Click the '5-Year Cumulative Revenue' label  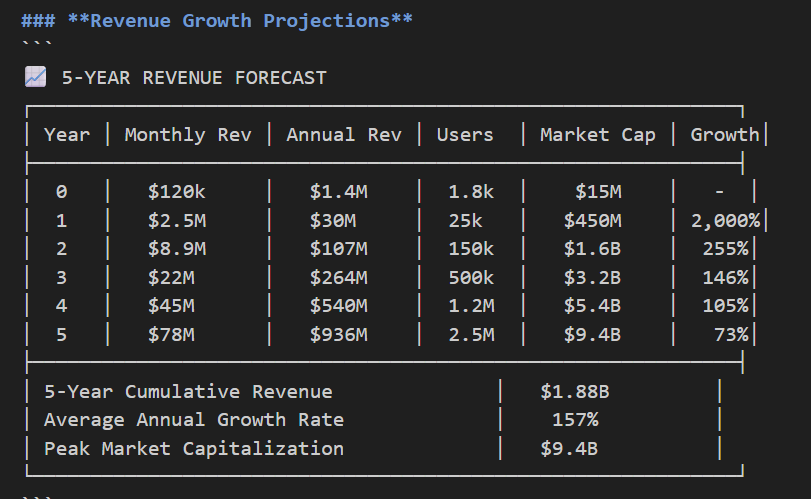[x=188, y=391]
